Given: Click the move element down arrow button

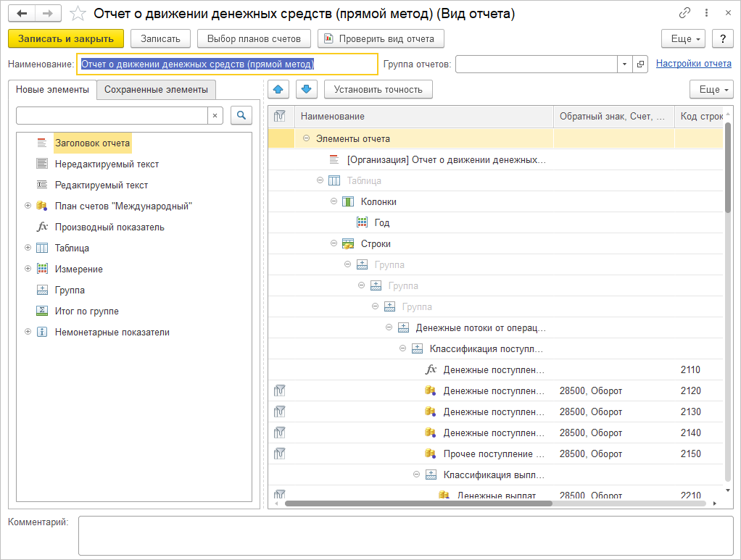Looking at the screenshot, I should (x=306, y=89).
